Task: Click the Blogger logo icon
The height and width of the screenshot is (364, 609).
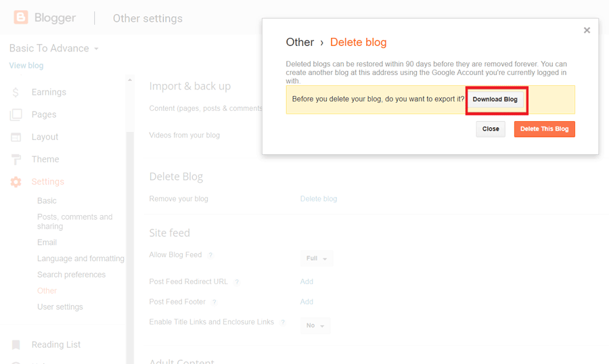Action: coord(21,18)
